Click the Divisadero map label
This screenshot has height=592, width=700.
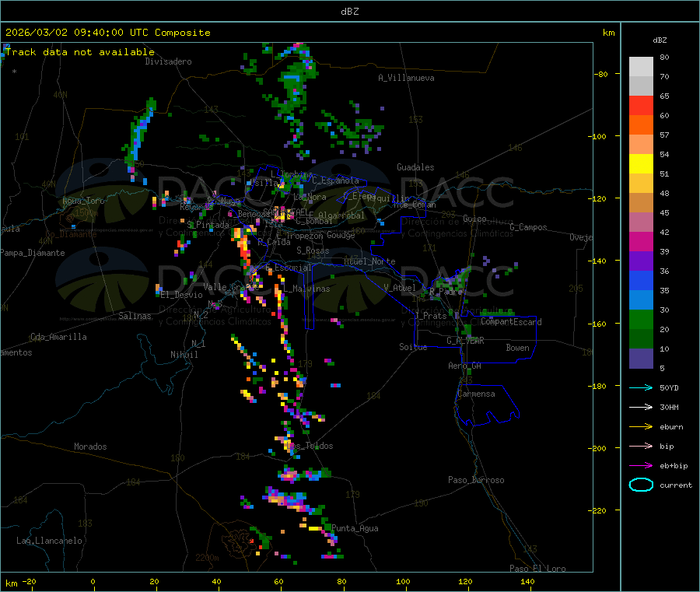(168, 61)
